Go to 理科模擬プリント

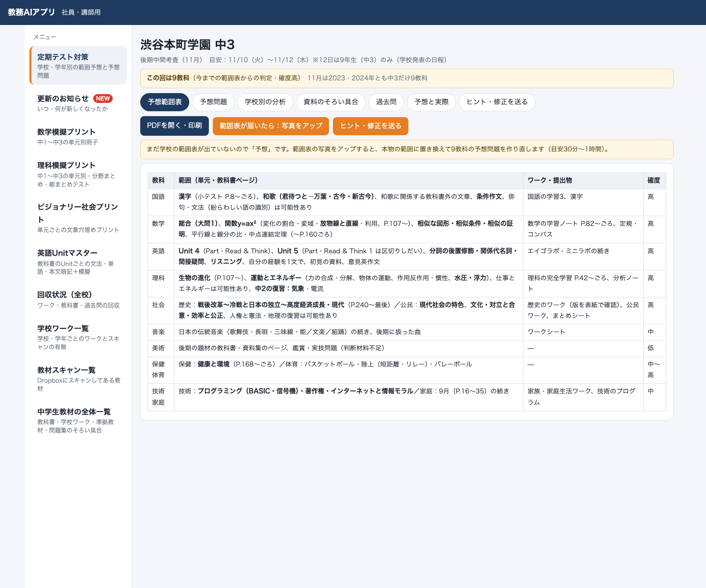coord(78,174)
